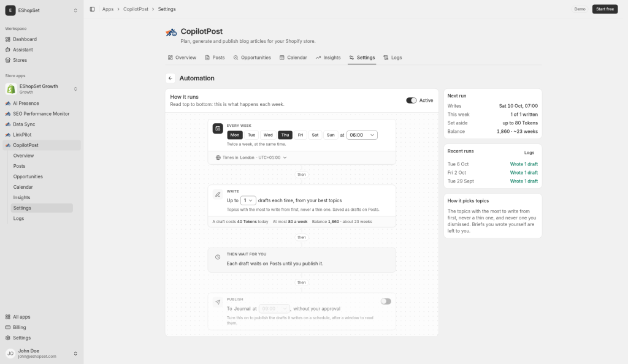
Task: Open Logs link in Recent runs
Action: coord(529,153)
